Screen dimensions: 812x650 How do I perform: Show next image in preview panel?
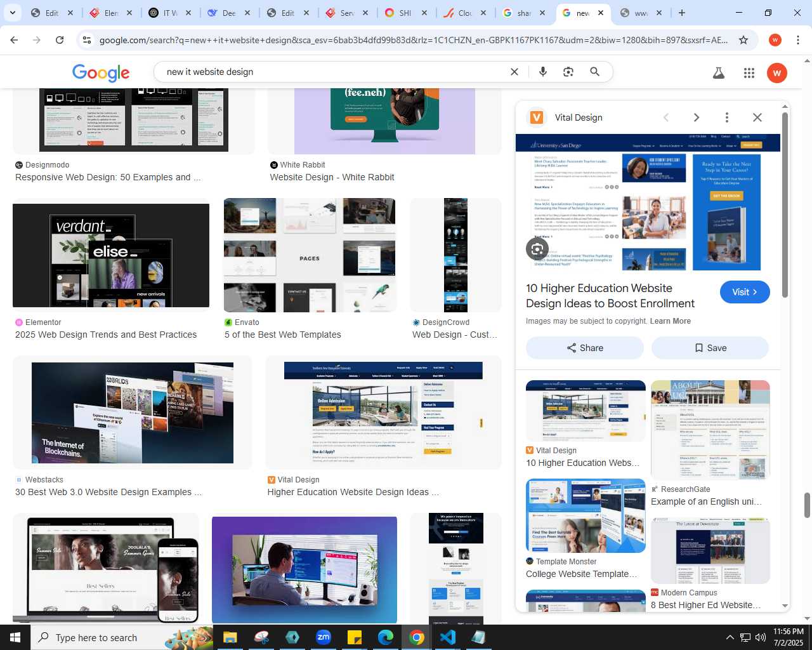point(697,117)
